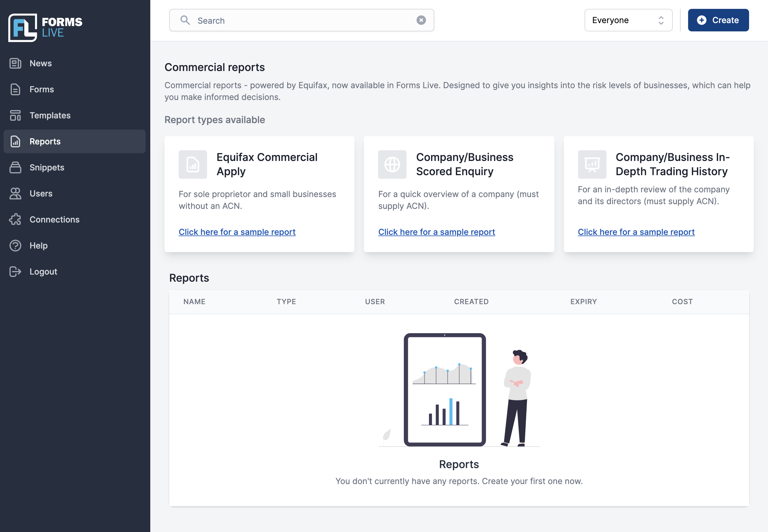The image size is (768, 532).
Task: Click the plus icon on Create button
Action: pos(702,20)
